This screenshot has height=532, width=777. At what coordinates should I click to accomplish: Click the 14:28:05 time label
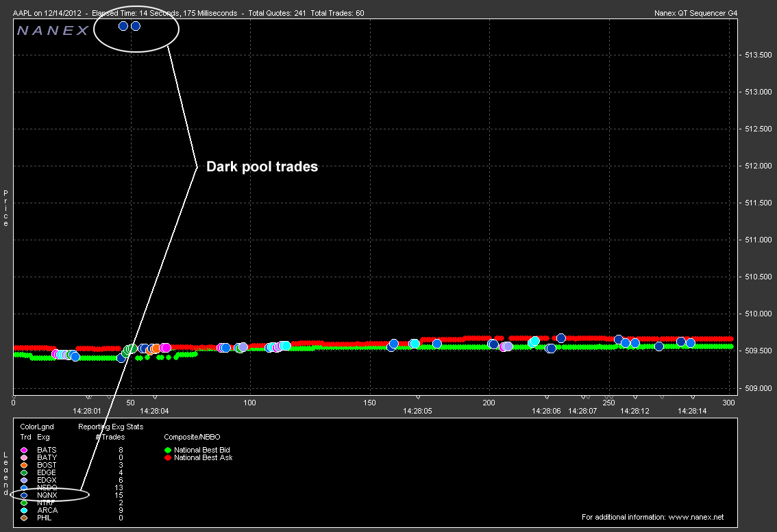[417, 411]
